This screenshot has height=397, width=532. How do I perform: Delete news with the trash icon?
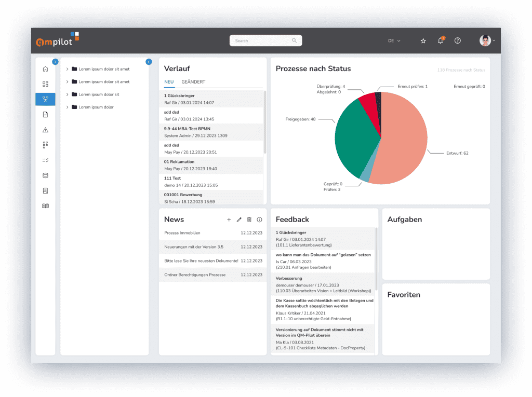(249, 220)
